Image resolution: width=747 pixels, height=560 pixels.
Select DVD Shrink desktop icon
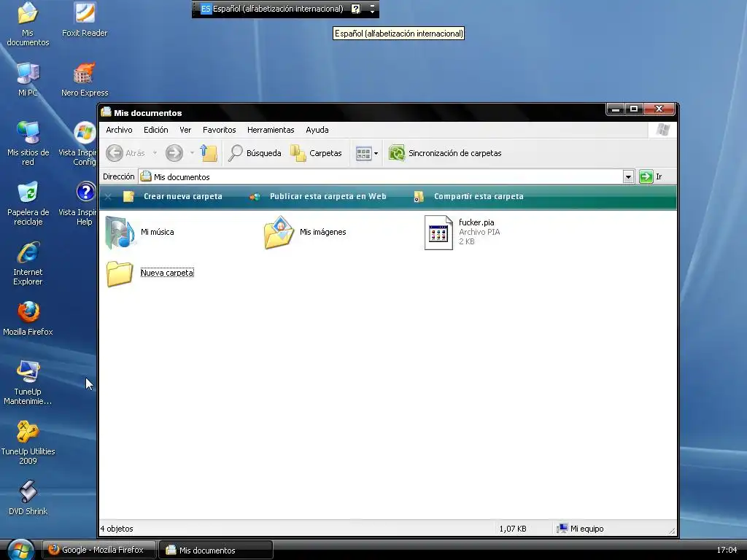28,497
